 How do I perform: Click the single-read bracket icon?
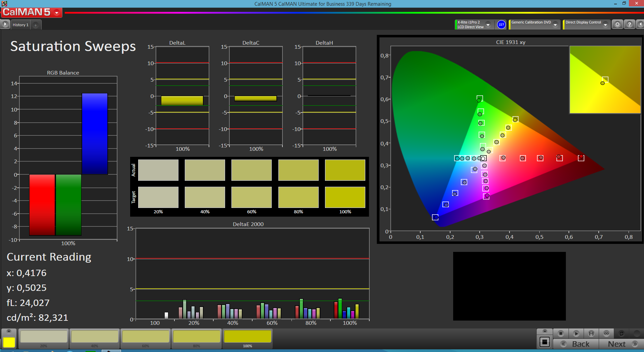[591, 334]
